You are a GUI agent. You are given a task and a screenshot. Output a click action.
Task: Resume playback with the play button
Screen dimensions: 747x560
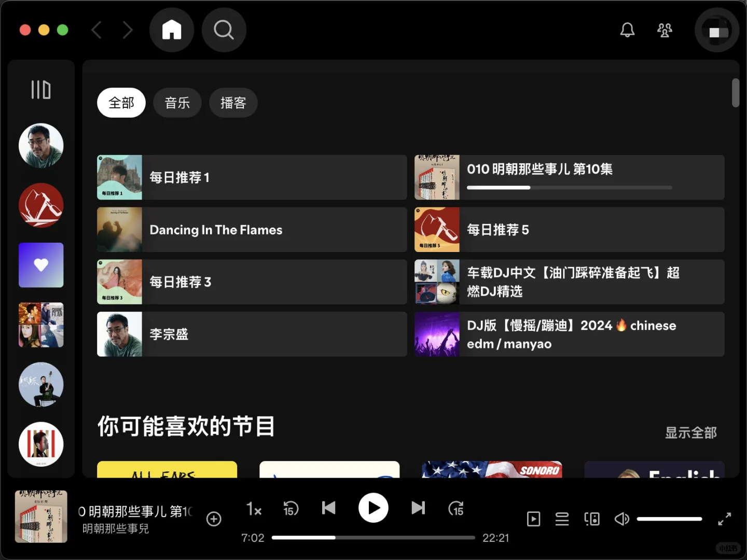373,508
